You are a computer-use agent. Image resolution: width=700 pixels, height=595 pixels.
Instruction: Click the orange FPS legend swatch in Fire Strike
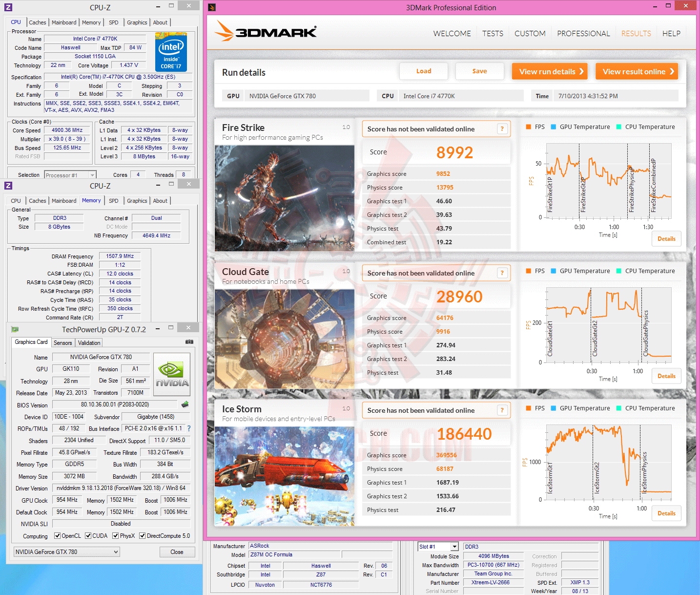[528, 127]
